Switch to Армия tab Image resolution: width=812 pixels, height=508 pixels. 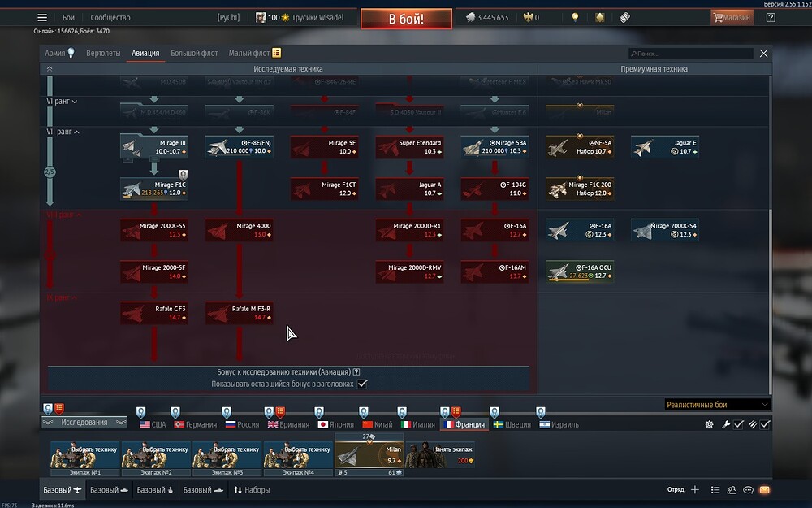click(55, 53)
